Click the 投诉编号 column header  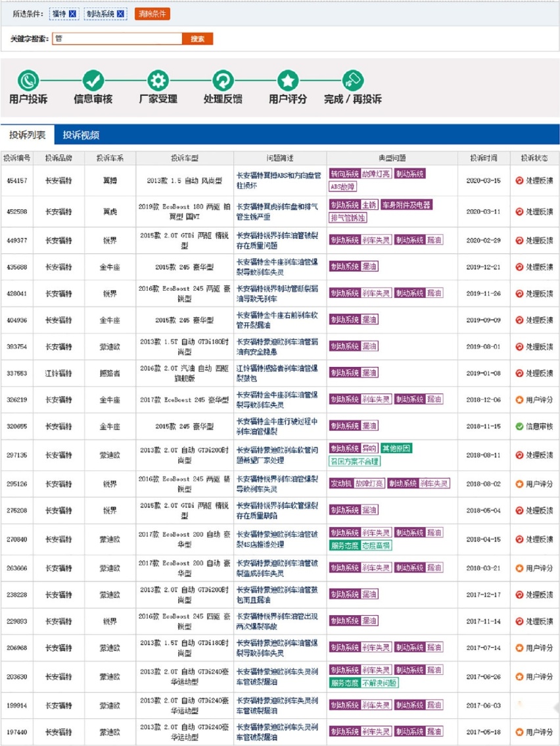[x=16, y=158]
